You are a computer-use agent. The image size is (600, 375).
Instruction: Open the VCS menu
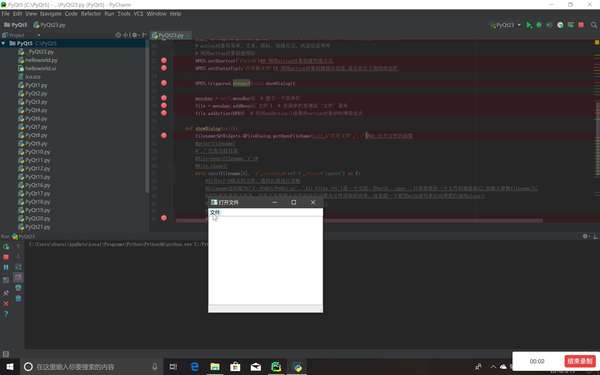coord(138,14)
